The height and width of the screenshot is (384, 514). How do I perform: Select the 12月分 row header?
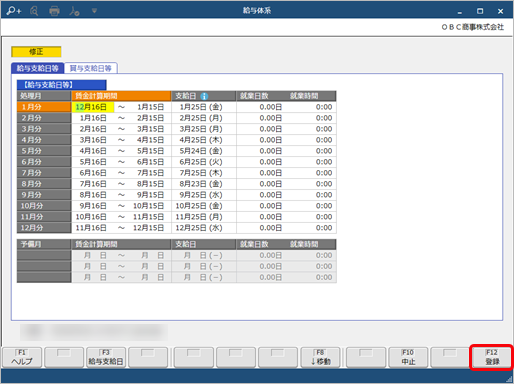pyautogui.click(x=44, y=228)
